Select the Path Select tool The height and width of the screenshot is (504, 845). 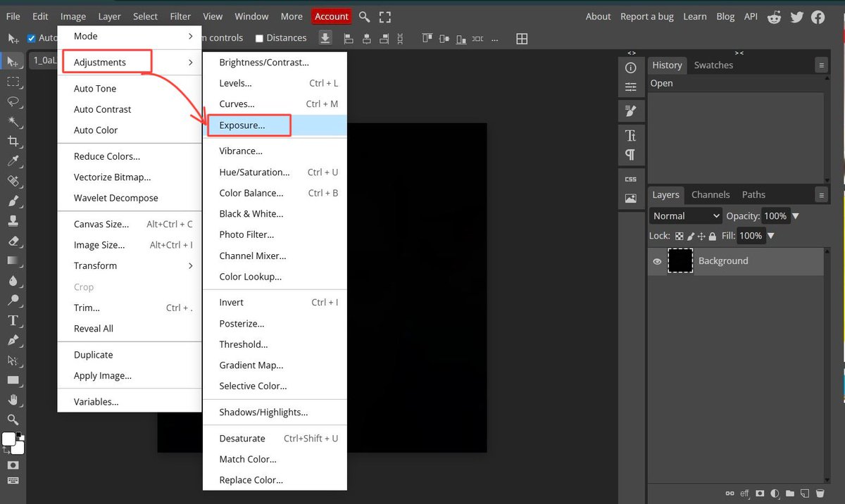coord(13,360)
